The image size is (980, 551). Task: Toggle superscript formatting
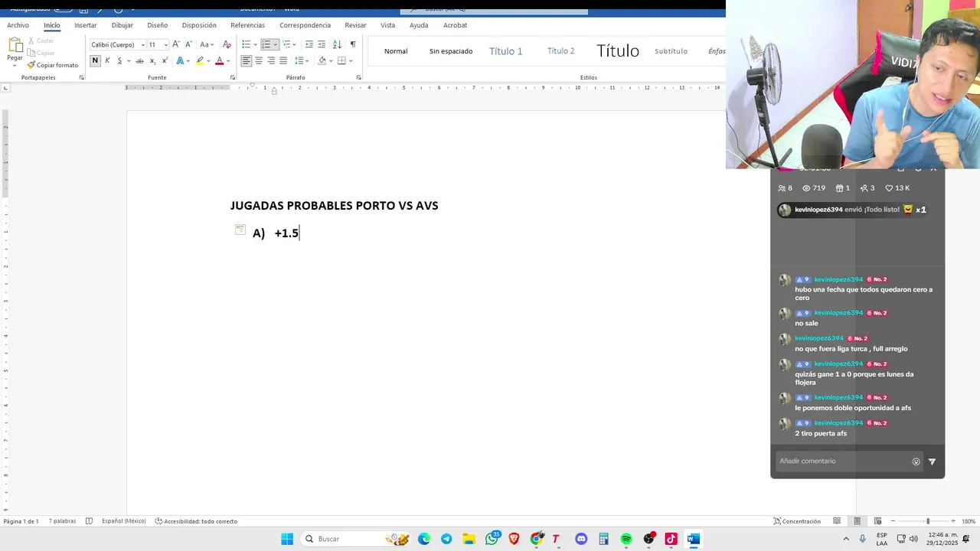pyautogui.click(x=165, y=60)
